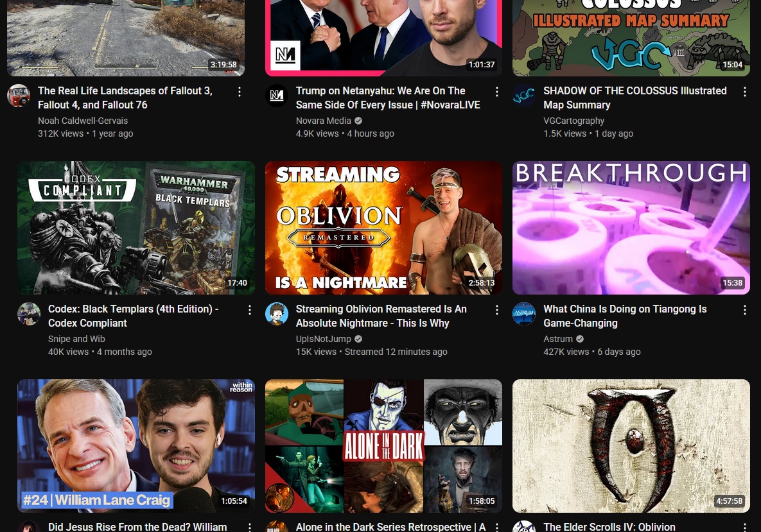Open Snipe and Wib channel avatar
The width and height of the screenshot is (761, 532).
pyautogui.click(x=29, y=314)
